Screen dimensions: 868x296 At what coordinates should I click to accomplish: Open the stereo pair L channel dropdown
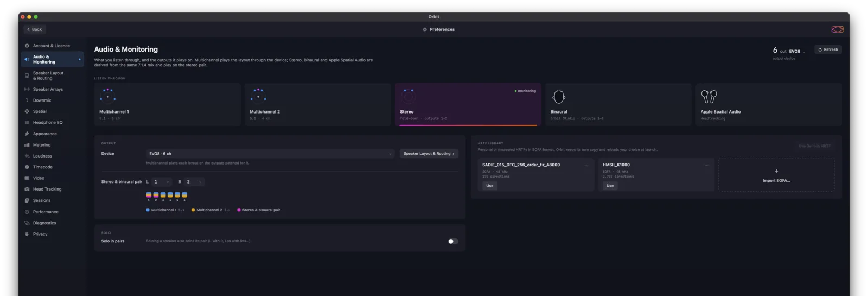161,182
